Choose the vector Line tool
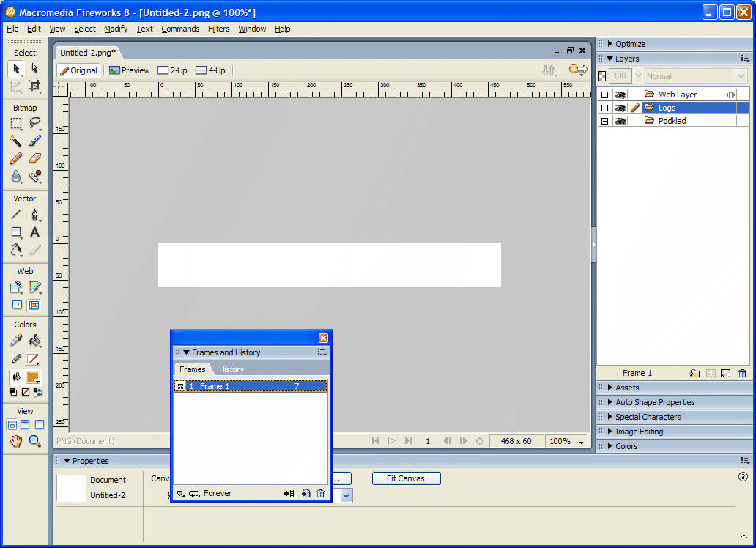 [16, 214]
